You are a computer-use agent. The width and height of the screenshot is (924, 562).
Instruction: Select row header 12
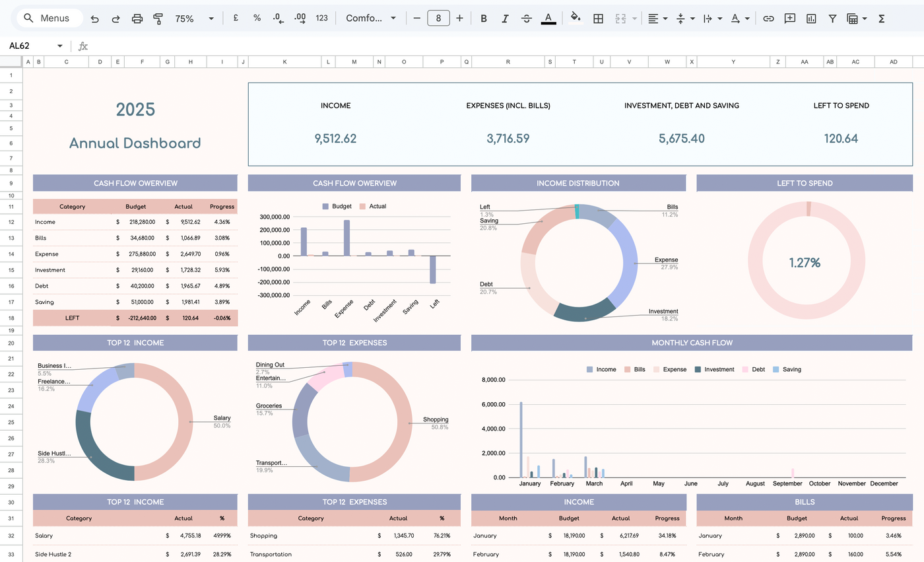(11, 223)
